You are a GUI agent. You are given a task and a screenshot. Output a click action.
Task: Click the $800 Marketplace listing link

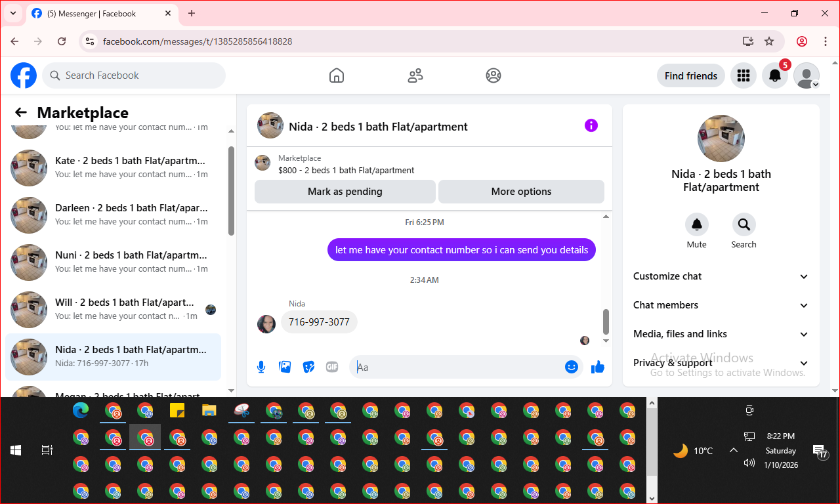pos(346,170)
